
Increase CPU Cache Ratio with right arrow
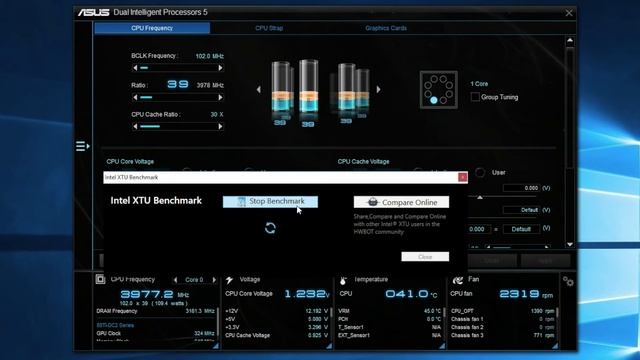pos(220,127)
